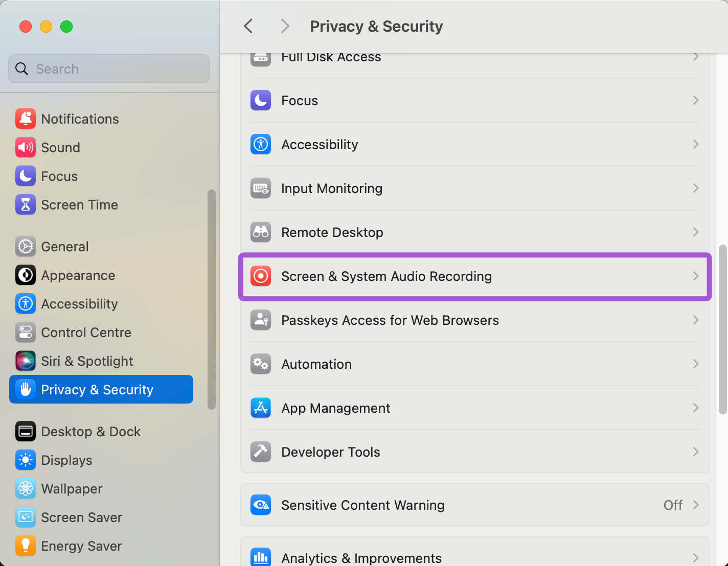728x566 pixels.
Task: Click the Search input field
Action: coord(109,68)
